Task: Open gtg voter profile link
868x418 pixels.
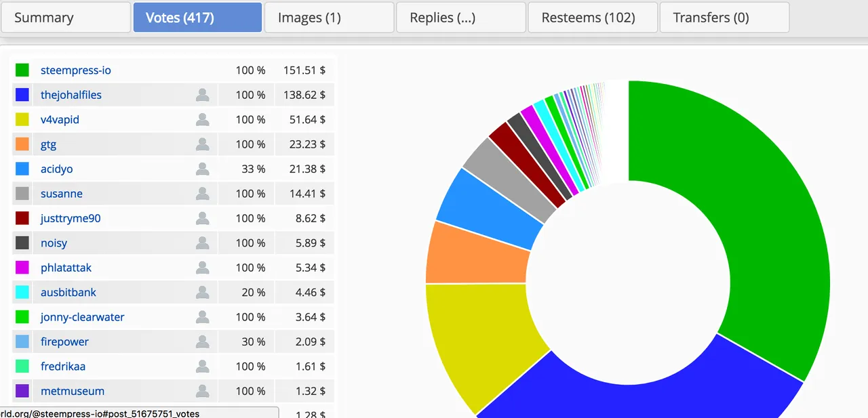Action: (x=48, y=144)
